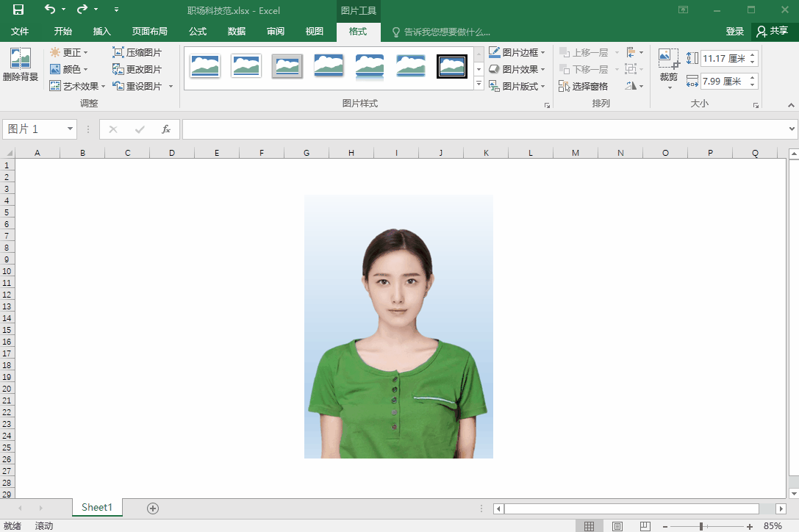
Task: Click the Save icon in title bar
Action: tap(18, 10)
